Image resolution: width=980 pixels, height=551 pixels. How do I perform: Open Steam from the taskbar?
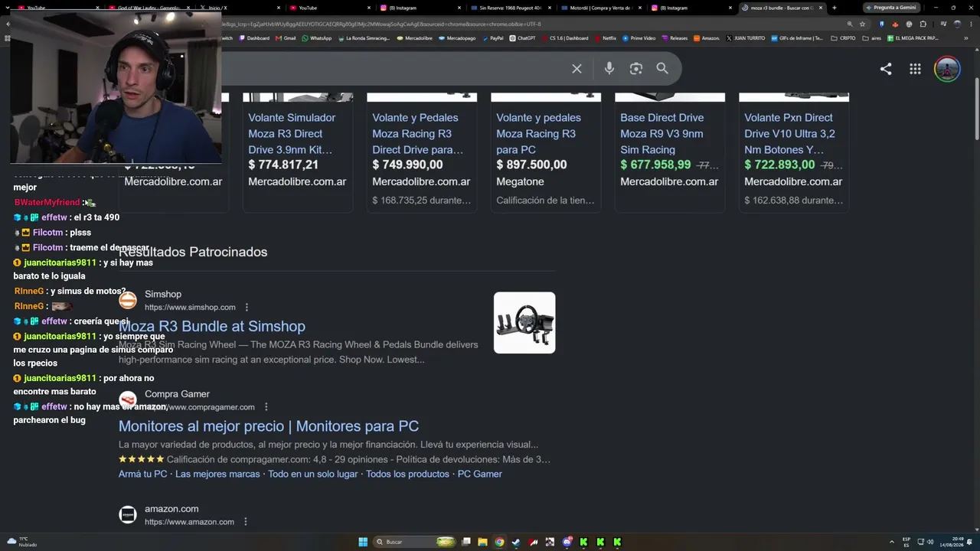[516, 542]
